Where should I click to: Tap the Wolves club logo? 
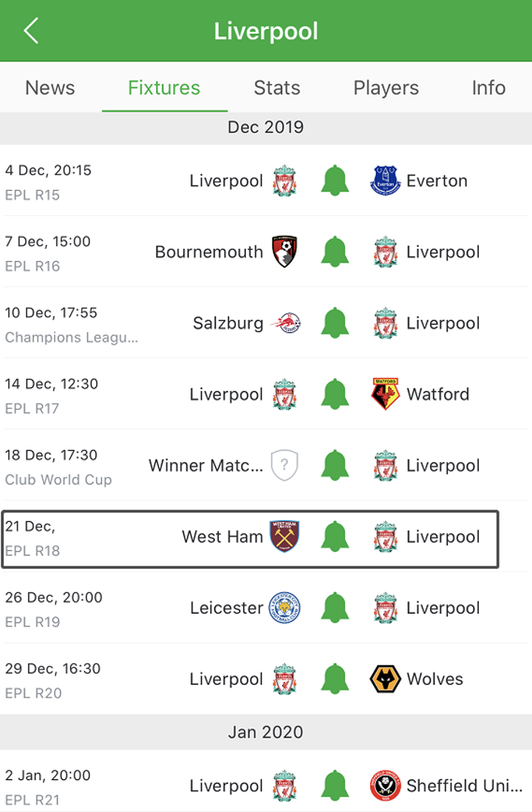(x=386, y=679)
